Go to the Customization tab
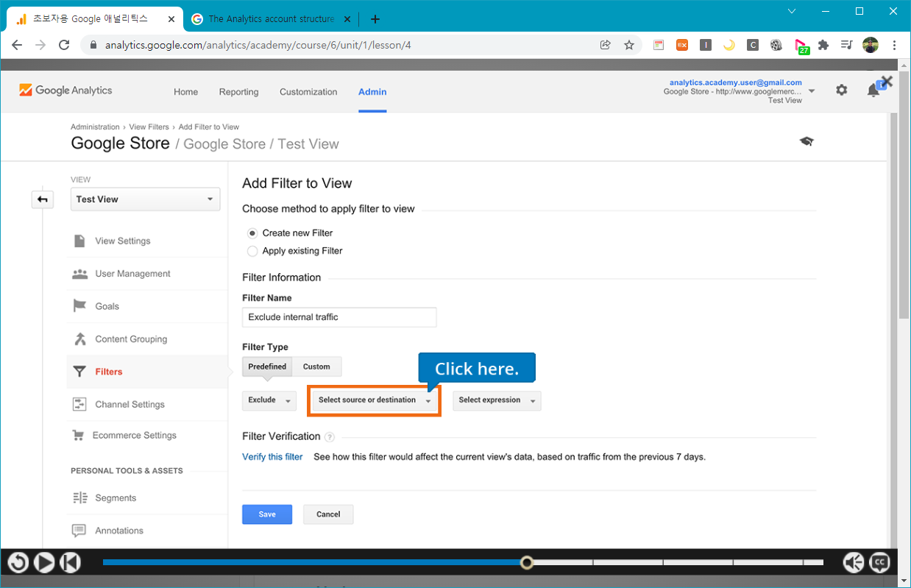The width and height of the screenshot is (911, 588). point(308,92)
